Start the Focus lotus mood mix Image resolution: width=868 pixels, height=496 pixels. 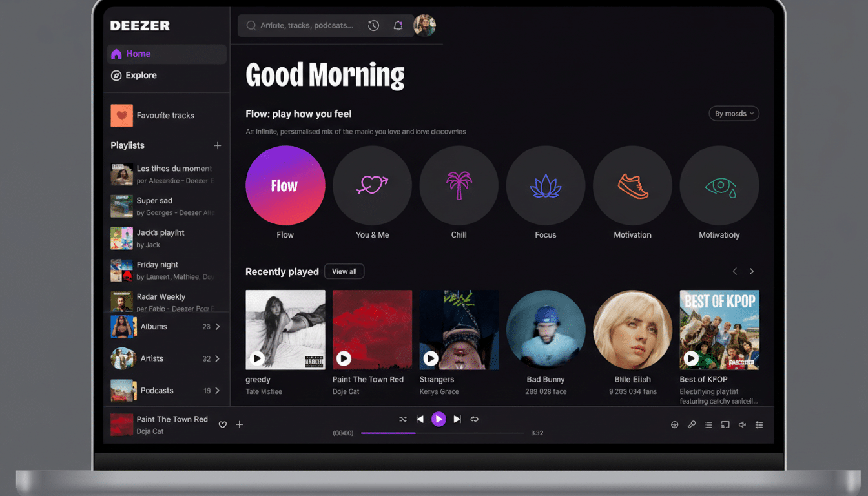point(546,185)
